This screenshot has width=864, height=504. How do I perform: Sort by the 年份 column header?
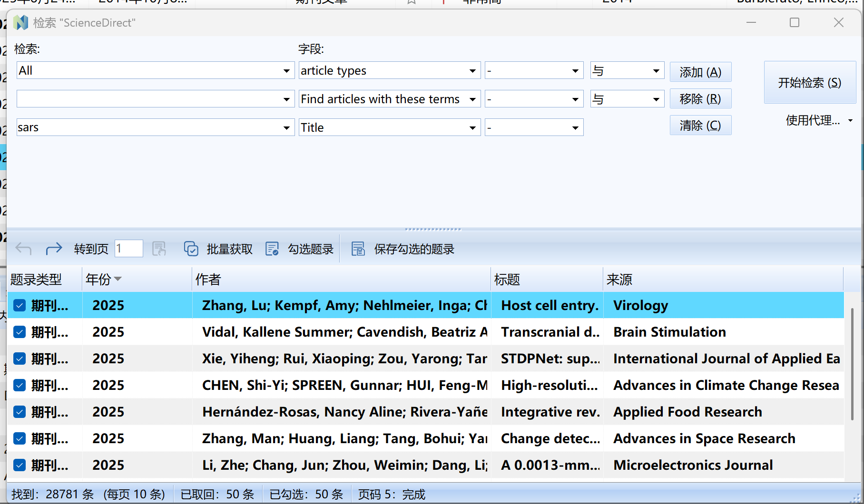[137, 279]
